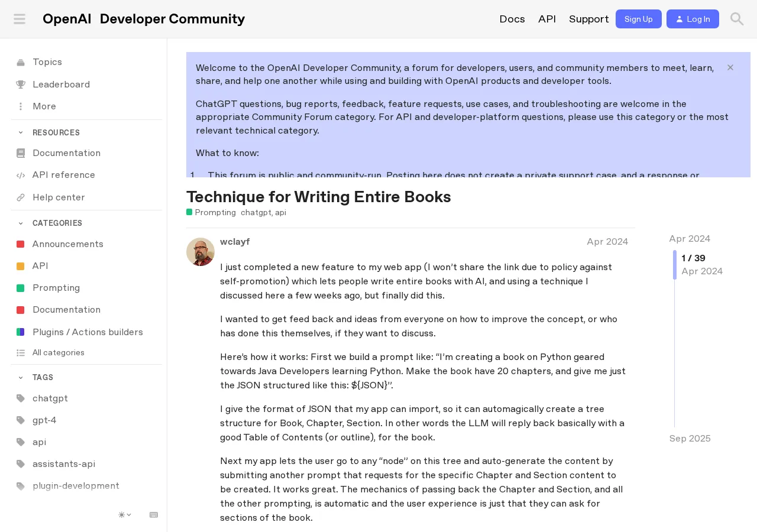Select the Prompting category color swatch
Viewport: 757px width, 532px height.
20,288
